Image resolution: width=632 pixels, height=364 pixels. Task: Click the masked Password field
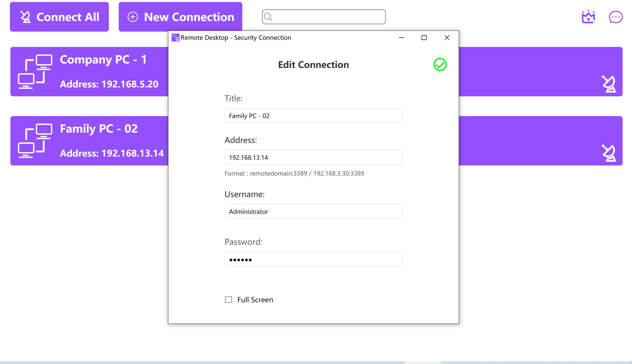pyautogui.click(x=313, y=259)
